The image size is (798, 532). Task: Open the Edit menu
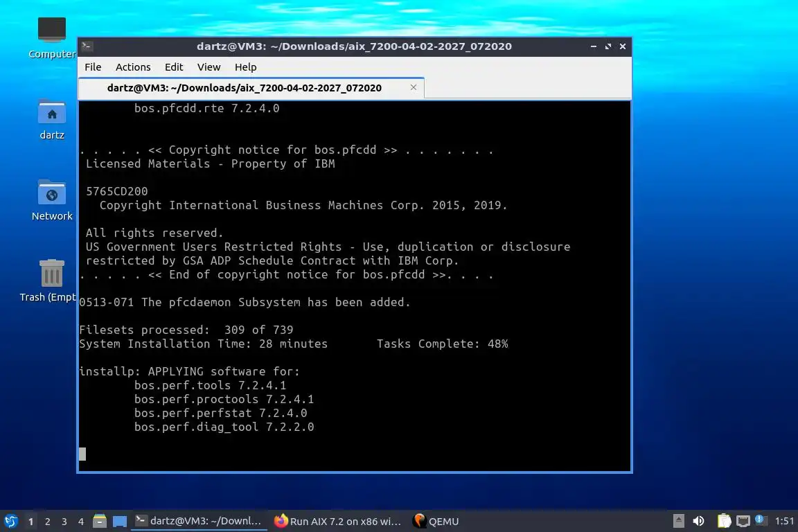174,67
